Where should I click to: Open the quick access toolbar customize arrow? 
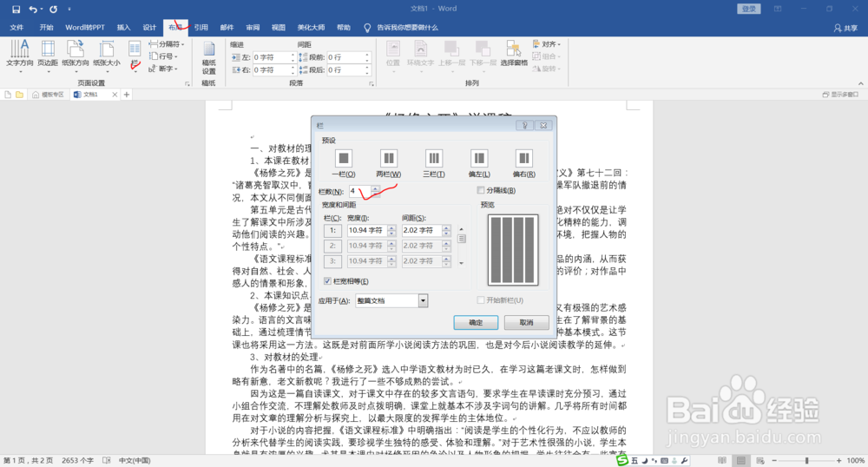(69, 10)
